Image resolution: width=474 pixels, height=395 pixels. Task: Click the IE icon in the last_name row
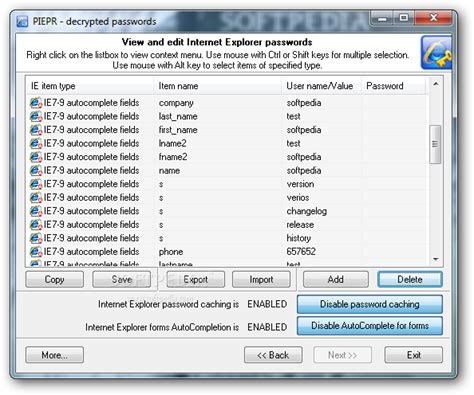point(36,117)
